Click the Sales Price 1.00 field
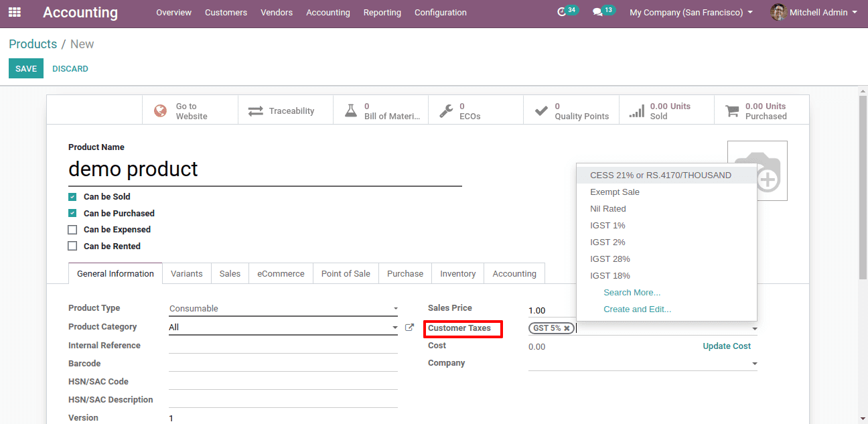 click(x=552, y=310)
